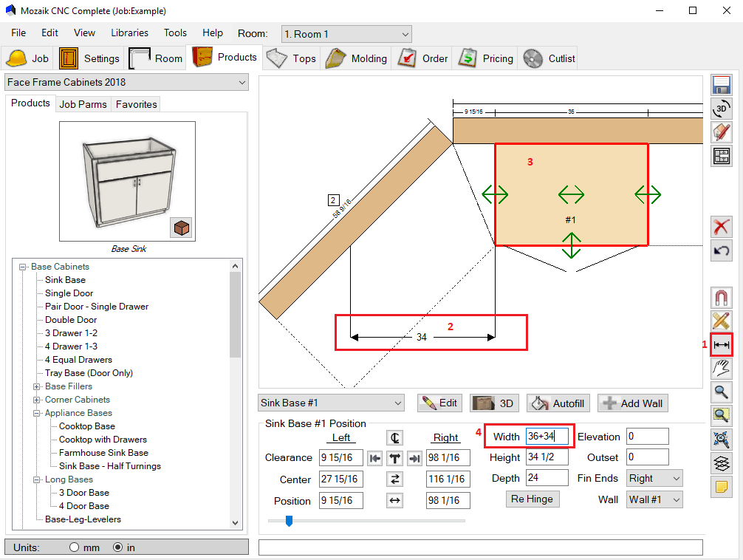Switch to the Job Parms tab
The width and height of the screenshot is (743, 560).
coord(83,104)
